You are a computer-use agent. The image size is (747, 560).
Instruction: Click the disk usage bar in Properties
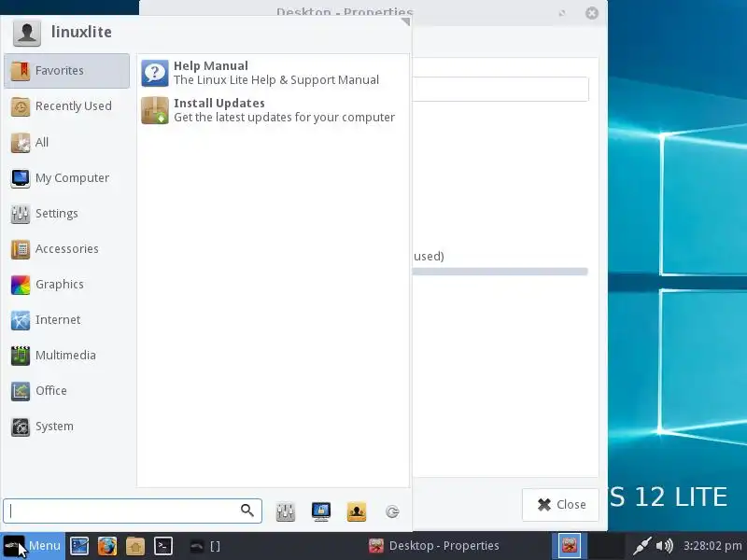click(500, 272)
